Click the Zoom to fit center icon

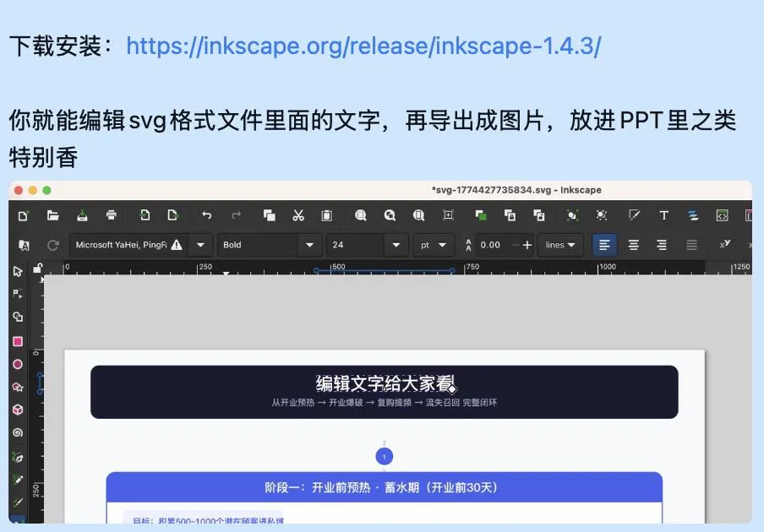click(x=448, y=215)
